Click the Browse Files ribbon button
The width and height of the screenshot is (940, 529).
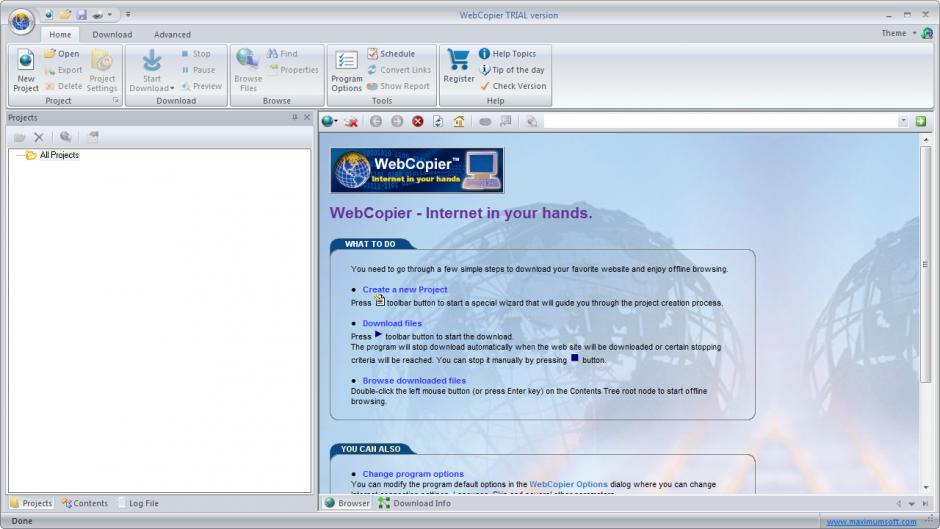point(248,71)
